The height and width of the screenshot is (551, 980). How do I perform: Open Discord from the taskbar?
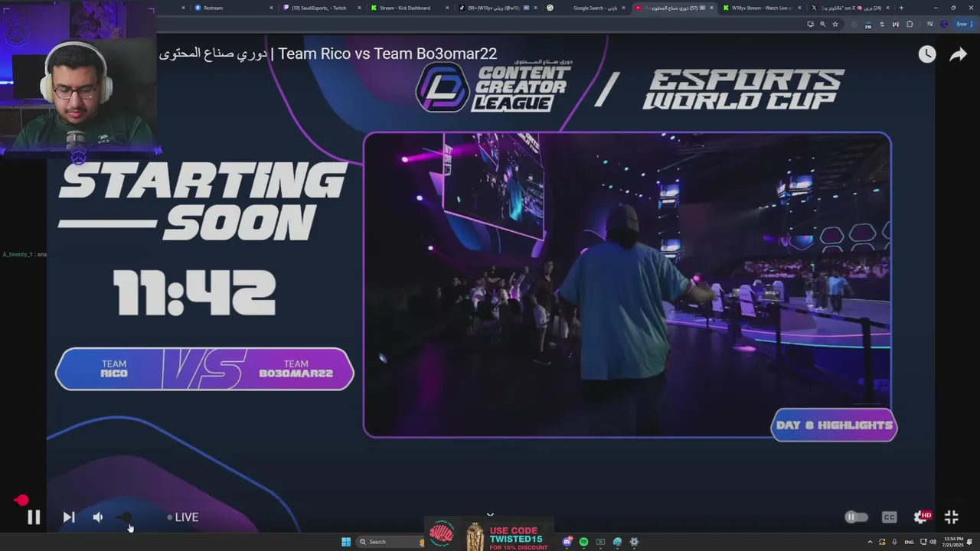pos(567,542)
